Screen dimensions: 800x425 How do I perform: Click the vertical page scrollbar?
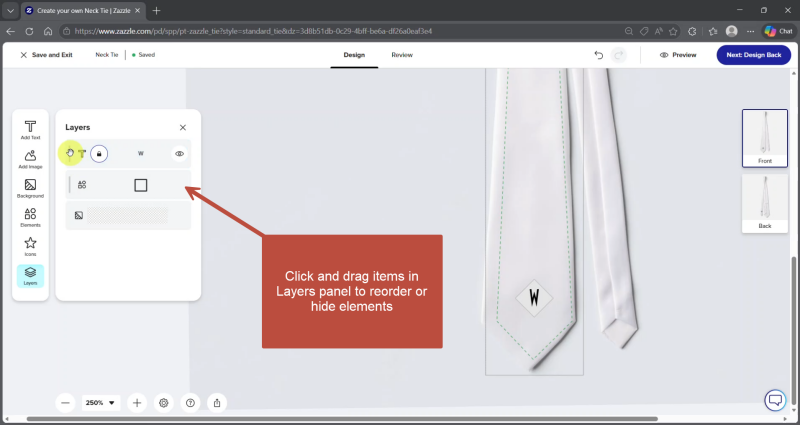(794, 332)
